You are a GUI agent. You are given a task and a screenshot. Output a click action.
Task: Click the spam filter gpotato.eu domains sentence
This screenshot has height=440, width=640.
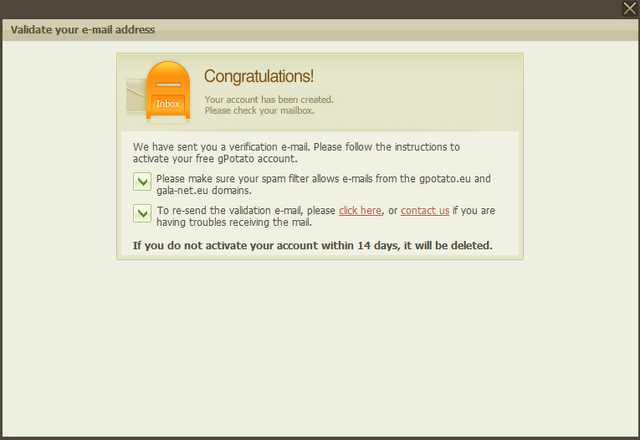(324, 184)
